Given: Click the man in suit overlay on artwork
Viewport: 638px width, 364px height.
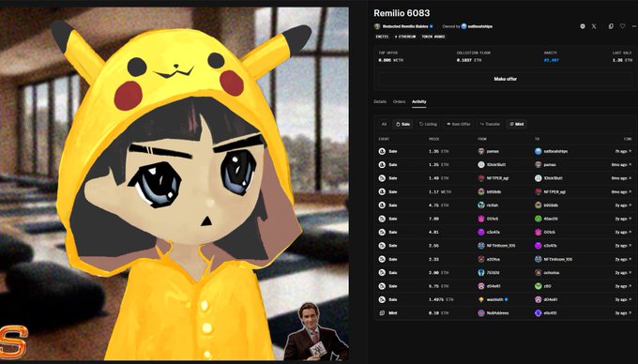Looking at the screenshot, I should (316, 331).
